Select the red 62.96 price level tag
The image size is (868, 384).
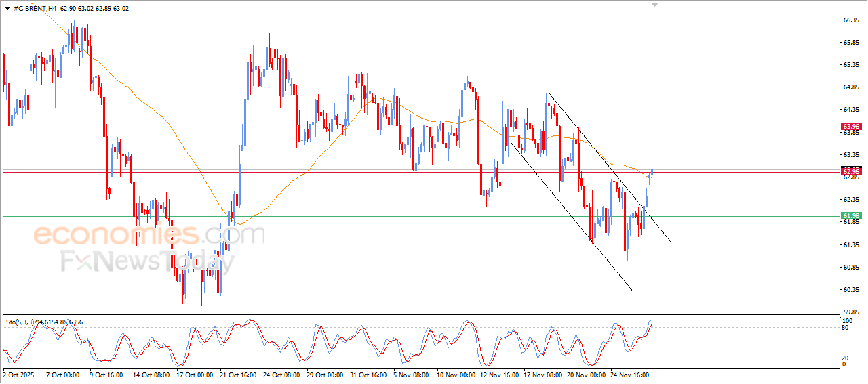(851, 172)
